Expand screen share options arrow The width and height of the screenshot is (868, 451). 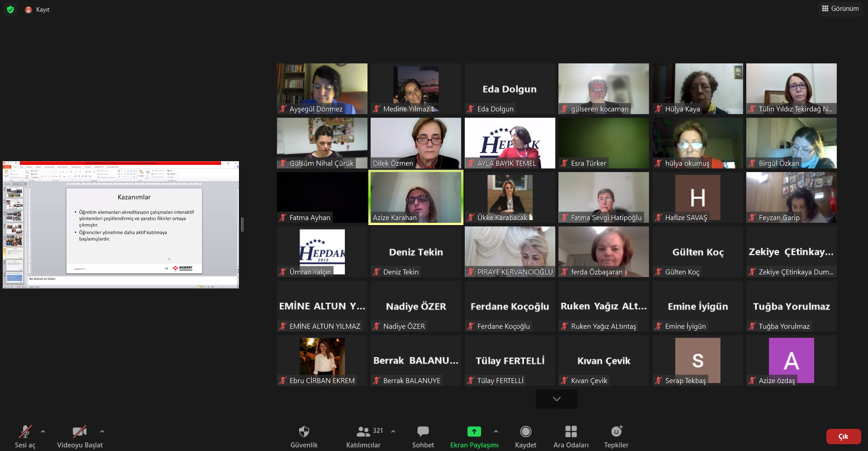[x=496, y=432]
